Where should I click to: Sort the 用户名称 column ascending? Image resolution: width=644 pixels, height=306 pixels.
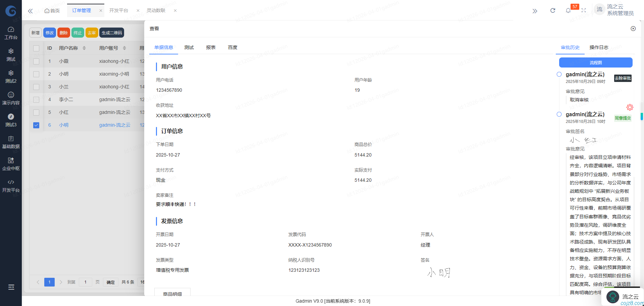pos(84,46)
